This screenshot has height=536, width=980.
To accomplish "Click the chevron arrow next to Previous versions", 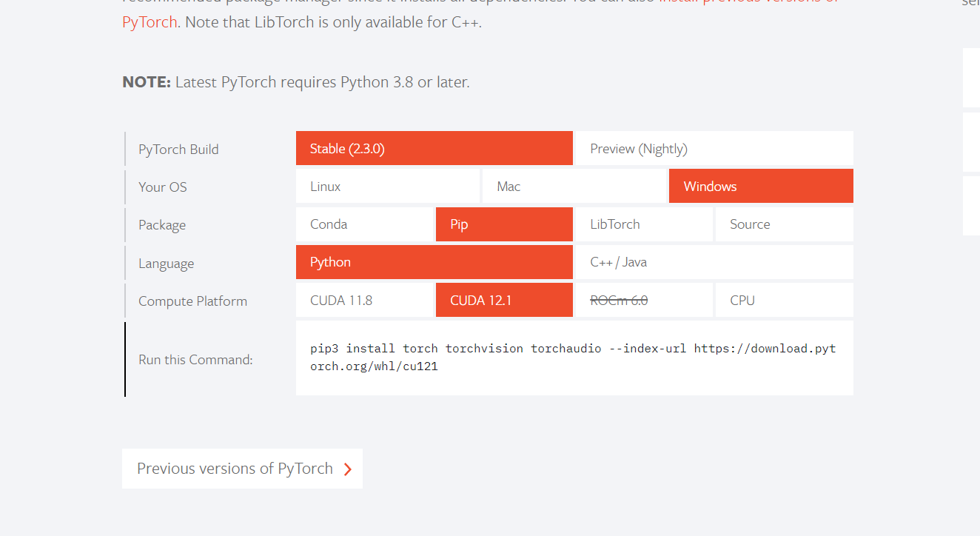I will pos(347,469).
